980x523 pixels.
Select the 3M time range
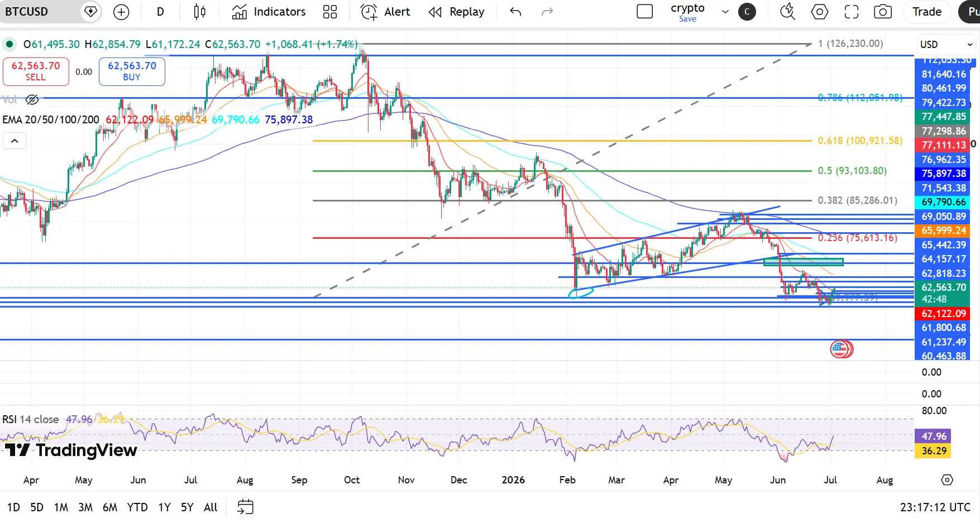tap(85, 507)
